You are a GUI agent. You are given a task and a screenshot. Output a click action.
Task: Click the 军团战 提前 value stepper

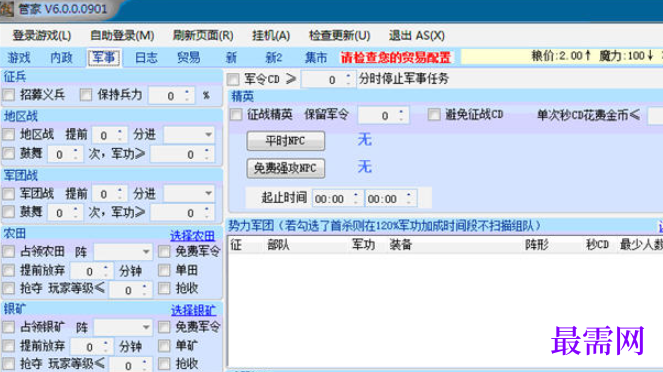110,194
